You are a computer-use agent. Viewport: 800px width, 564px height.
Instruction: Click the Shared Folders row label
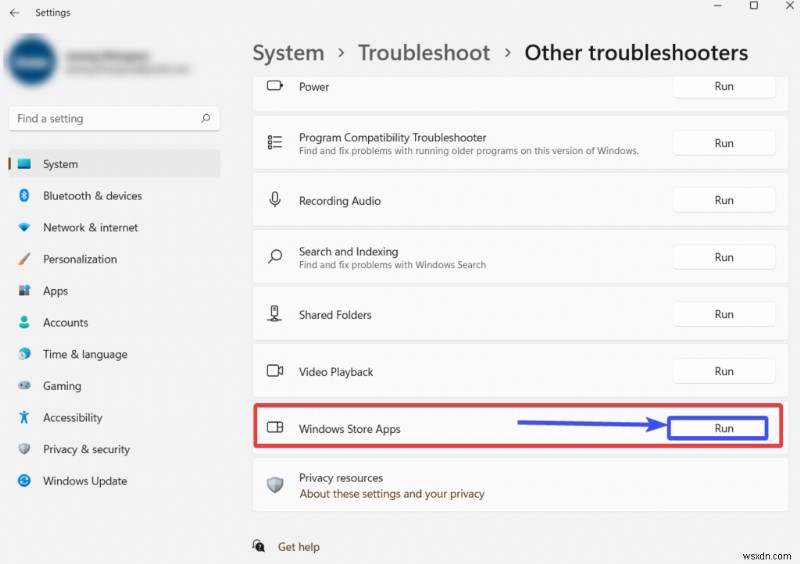(x=335, y=315)
